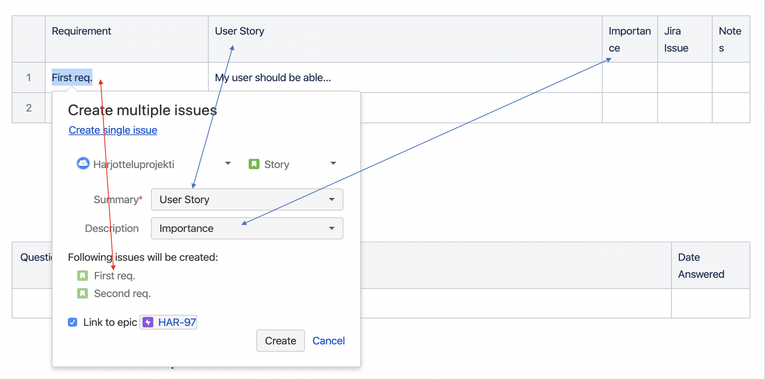Cancel the issue creation dialog
Image resolution: width=765 pixels, height=379 pixels.
[x=329, y=340]
